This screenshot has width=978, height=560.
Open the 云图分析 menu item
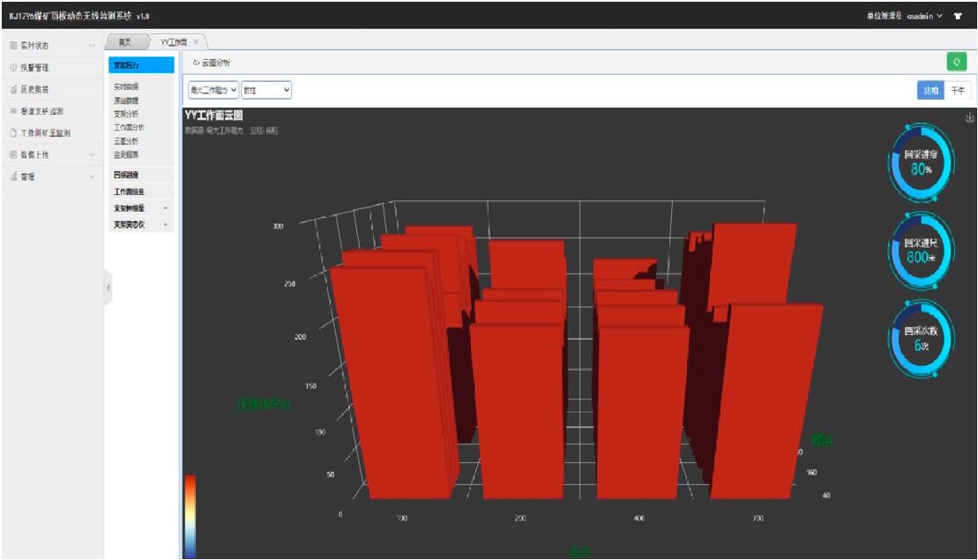[125, 141]
